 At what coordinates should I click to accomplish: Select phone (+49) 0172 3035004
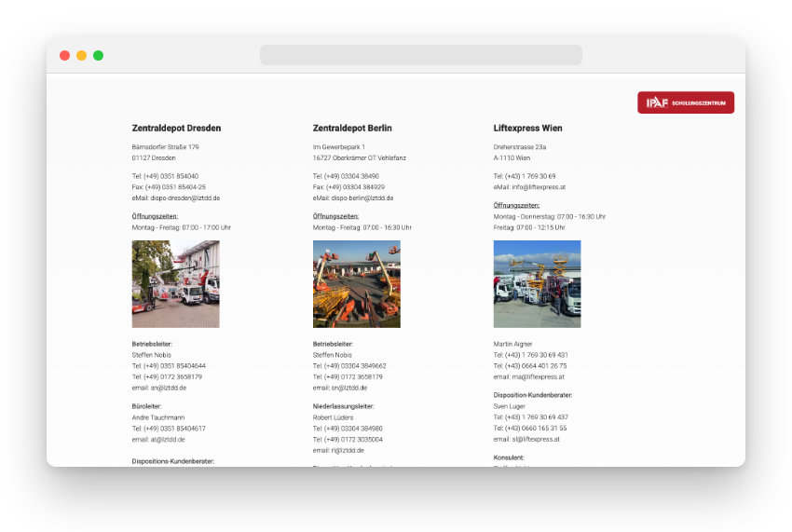tap(353, 440)
